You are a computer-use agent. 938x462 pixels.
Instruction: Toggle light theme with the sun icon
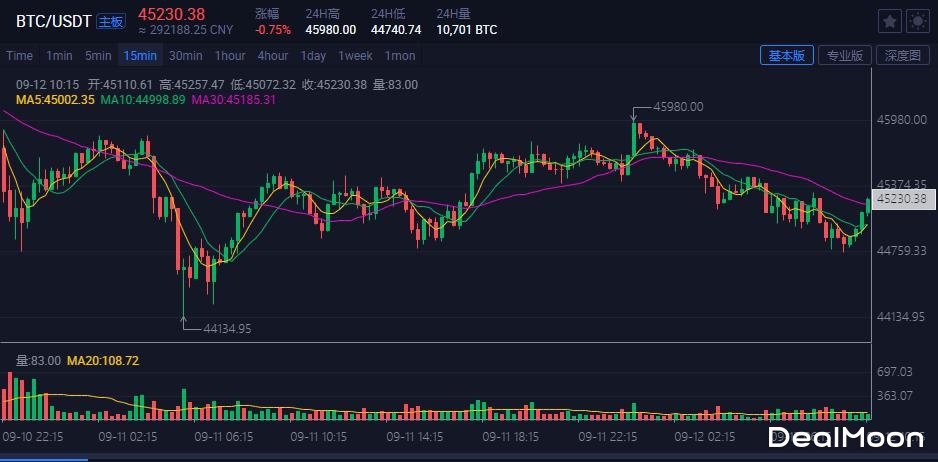[918, 21]
